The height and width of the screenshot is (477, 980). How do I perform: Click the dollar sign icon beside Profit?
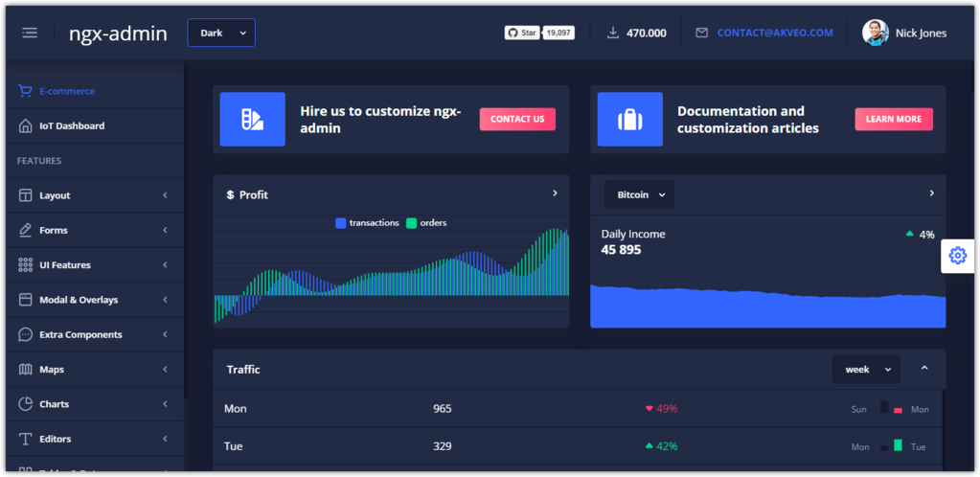pos(230,195)
